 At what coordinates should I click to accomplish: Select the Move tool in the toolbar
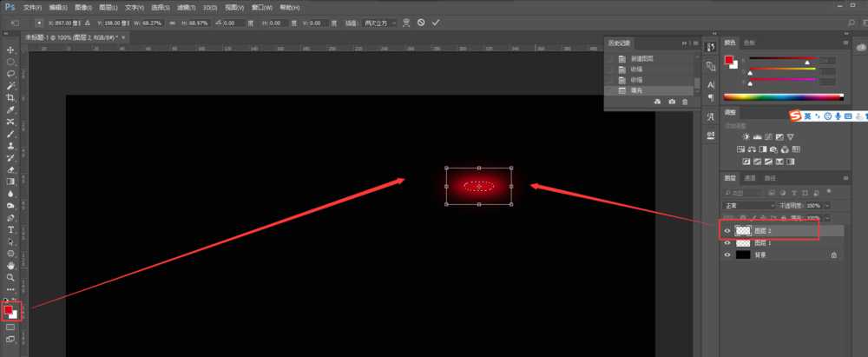pyautogui.click(x=11, y=50)
